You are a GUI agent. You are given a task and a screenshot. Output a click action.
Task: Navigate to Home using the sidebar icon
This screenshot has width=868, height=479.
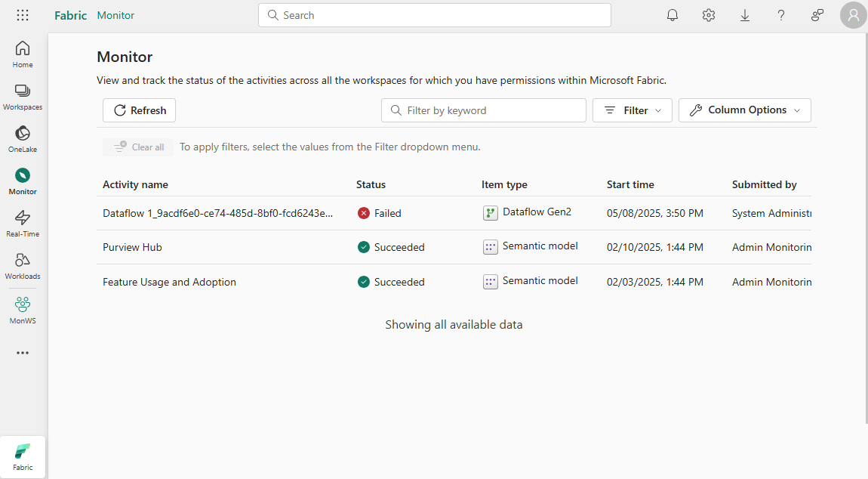click(22, 53)
